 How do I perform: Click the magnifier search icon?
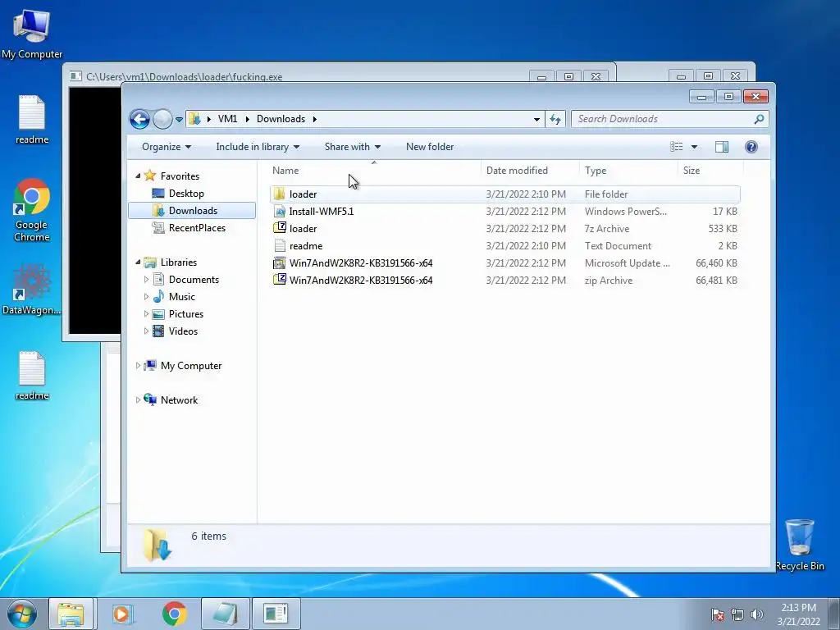[759, 119]
